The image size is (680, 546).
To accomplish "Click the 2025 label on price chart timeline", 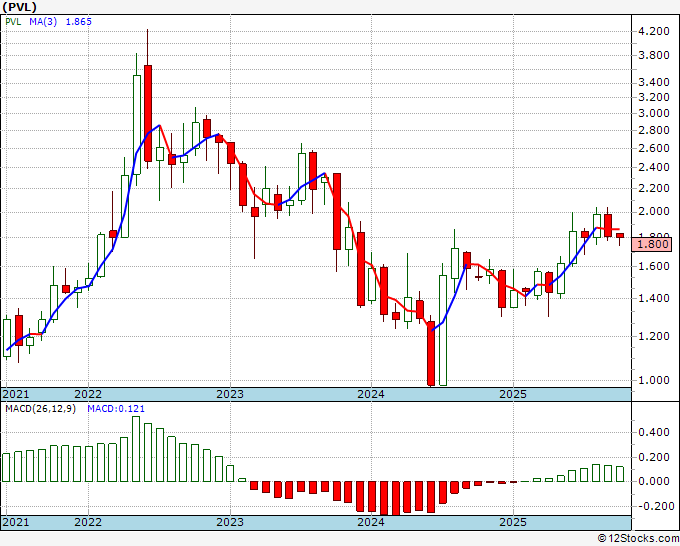I will (x=513, y=394).
